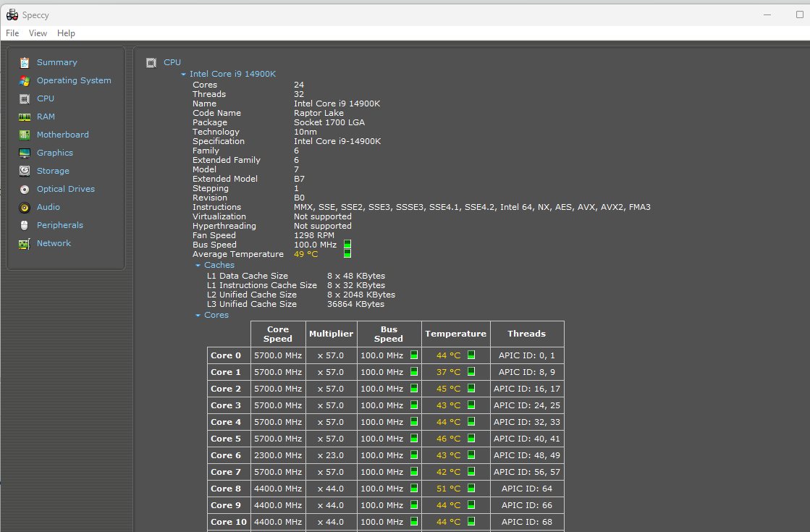Collapse the Cores section
This screenshot has height=532, width=810.
pyautogui.click(x=198, y=316)
